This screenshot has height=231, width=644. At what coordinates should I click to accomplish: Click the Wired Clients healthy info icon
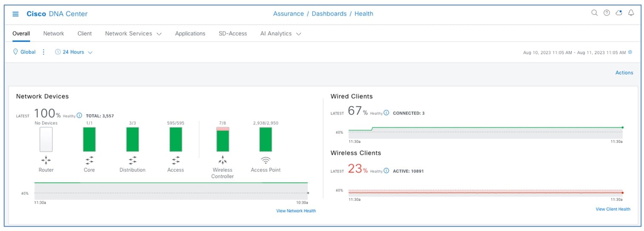[386, 113]
